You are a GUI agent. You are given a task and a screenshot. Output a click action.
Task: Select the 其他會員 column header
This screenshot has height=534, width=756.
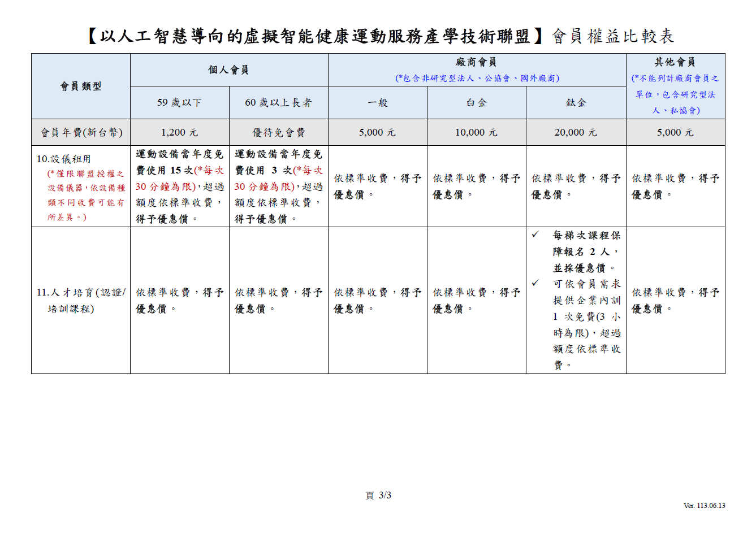(675, 62)
